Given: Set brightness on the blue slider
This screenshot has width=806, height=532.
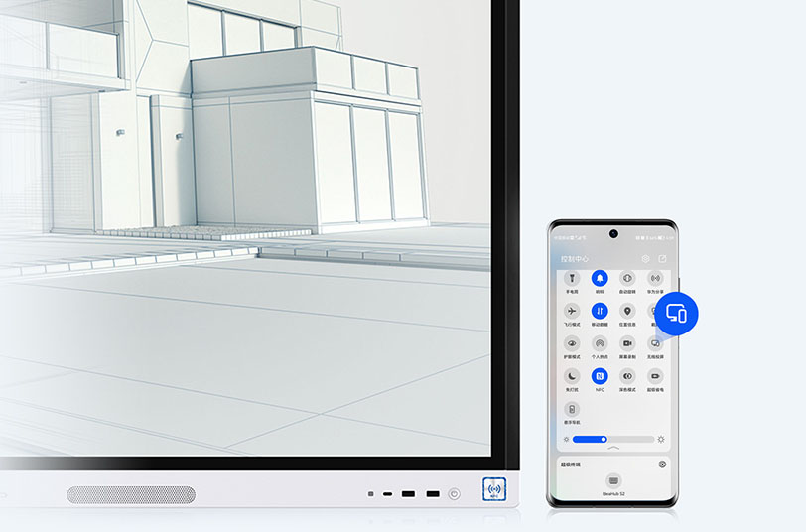Looking at the screenshot, I should (613, 439).
